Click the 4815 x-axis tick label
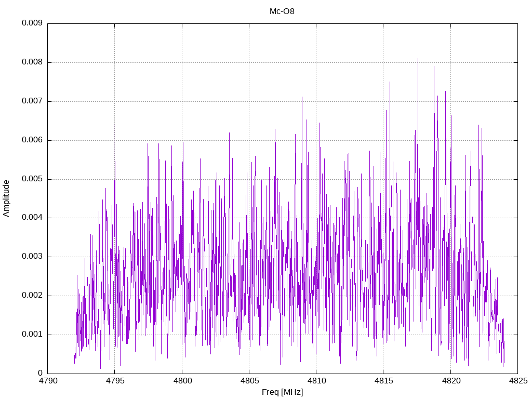532x399 pixels. coord(384,381)
